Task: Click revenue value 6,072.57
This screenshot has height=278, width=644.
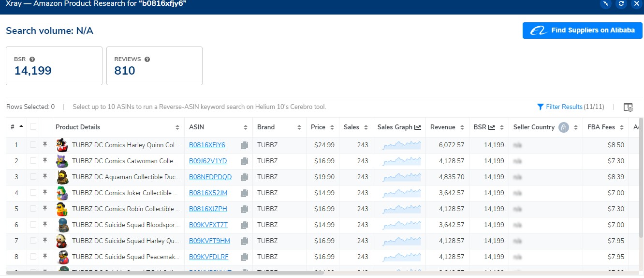Action: coord(452,145)
